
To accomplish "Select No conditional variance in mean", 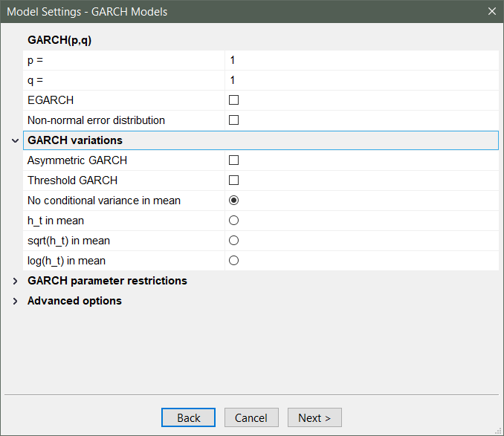I will click(x=233, y=201).
